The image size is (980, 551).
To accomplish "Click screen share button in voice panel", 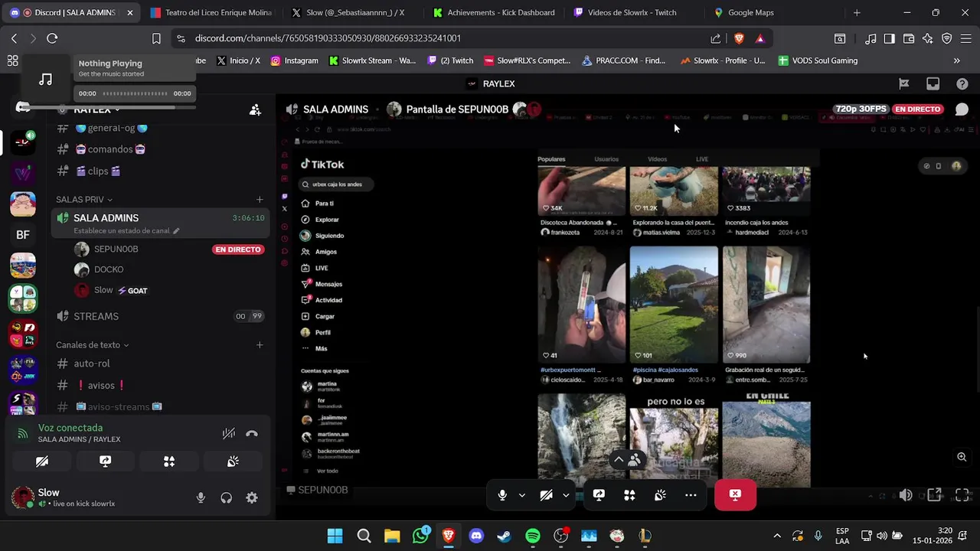I will click(x=106, y=461).
